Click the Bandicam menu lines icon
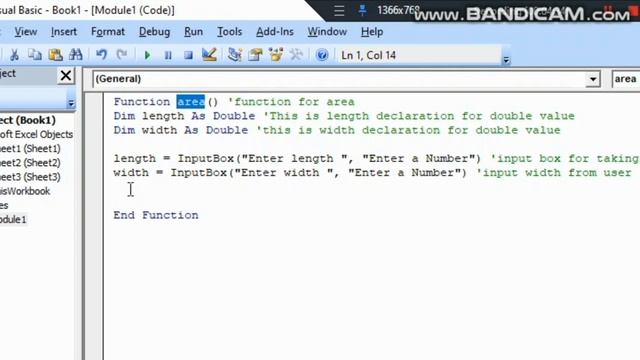640x360 pixels. point(339,11)
